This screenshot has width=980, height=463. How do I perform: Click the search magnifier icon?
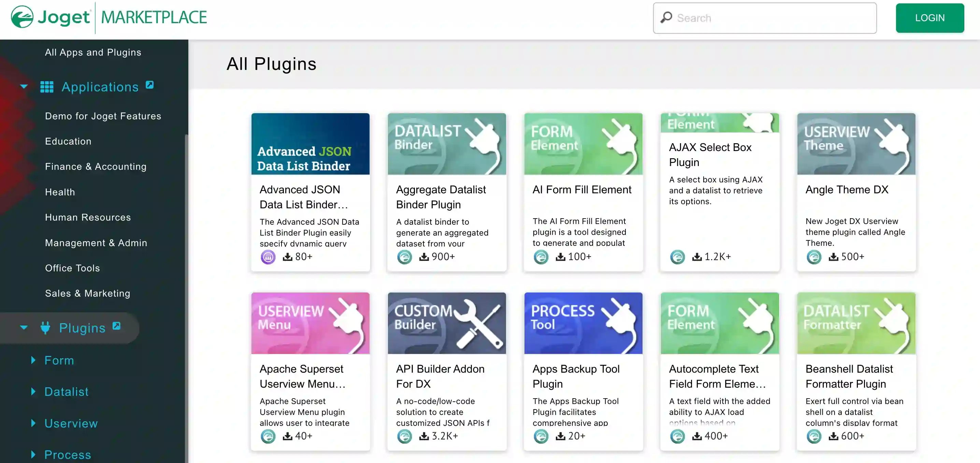666,17
